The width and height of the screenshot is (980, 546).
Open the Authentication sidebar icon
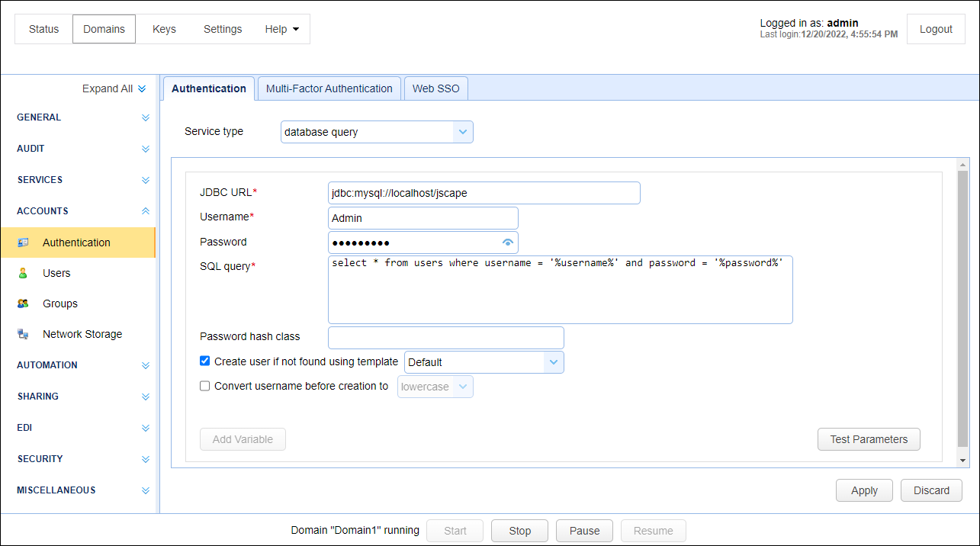pos(23,242)
